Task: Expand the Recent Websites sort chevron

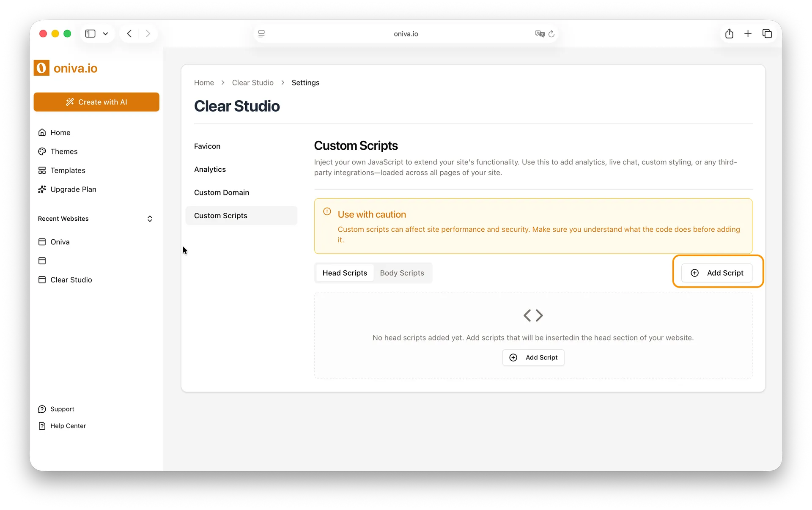Action: click(149, 219)
